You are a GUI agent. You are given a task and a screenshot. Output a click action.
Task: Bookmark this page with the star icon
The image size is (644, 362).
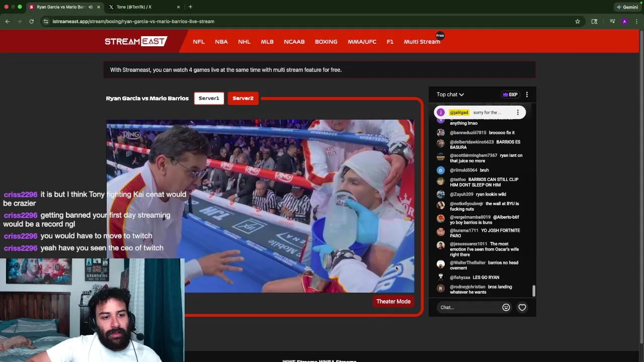pos(578,21)
